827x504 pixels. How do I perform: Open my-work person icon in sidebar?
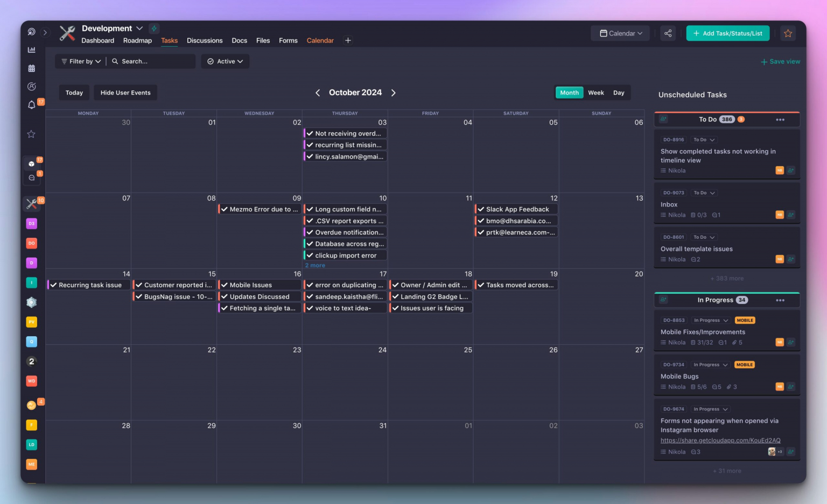point(32,87)
